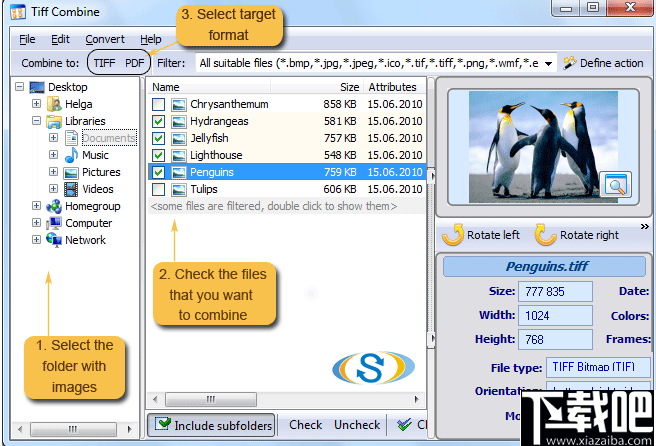The width and height of the screenshot is (656, 446).
Task: Toggle the Include subfolders button
Action: (211, 425)
